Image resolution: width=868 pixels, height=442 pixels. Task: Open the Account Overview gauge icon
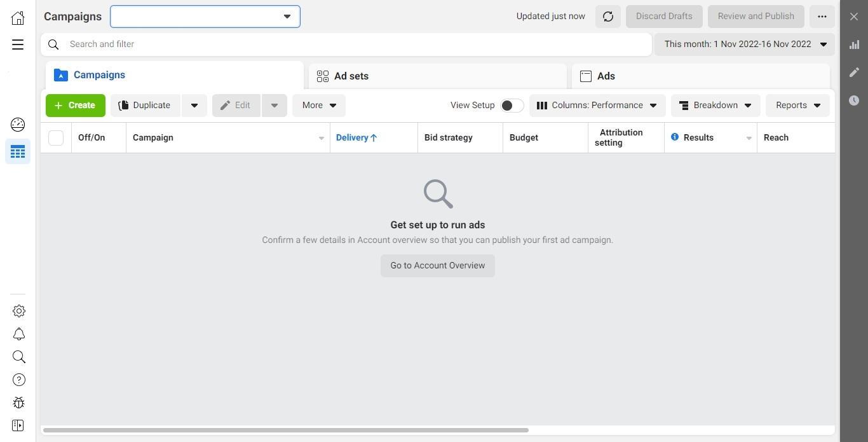(18, 125)
